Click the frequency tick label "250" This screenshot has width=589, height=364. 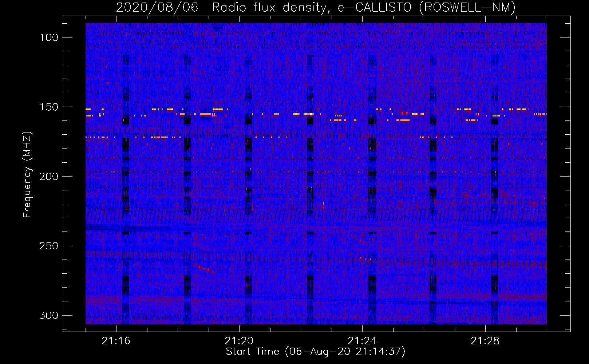coord(49,246)
